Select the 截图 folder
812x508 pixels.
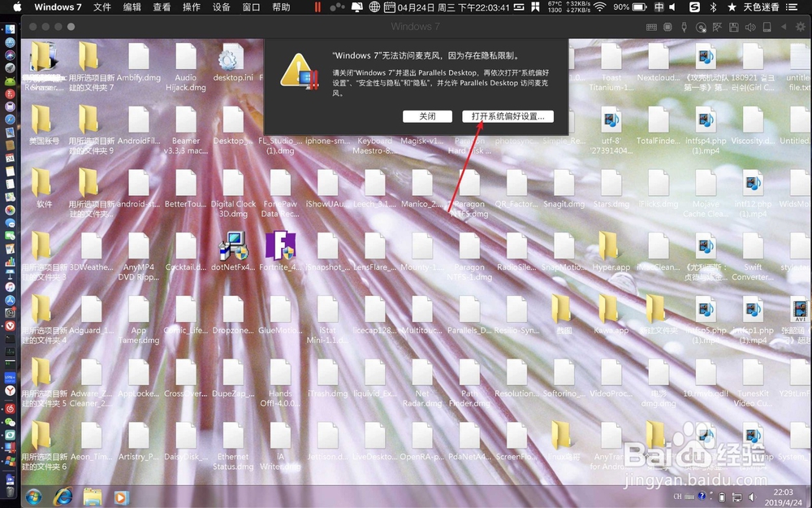coord(564,314)
